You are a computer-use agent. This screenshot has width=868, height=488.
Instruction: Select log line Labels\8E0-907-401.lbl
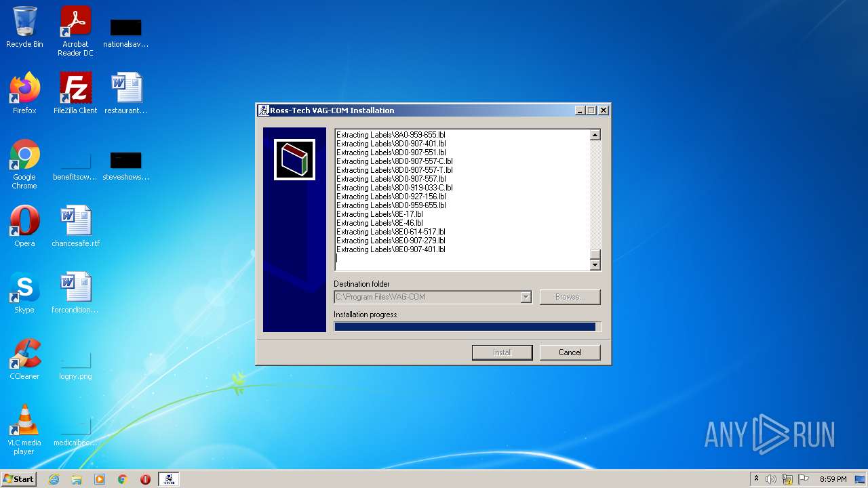[391, 249]
